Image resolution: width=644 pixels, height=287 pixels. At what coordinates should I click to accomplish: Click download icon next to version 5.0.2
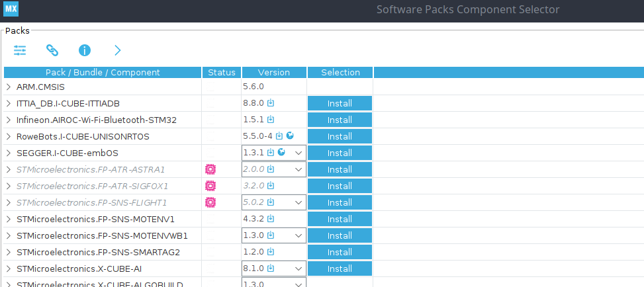pyautogui.click(x=271, y=202)
